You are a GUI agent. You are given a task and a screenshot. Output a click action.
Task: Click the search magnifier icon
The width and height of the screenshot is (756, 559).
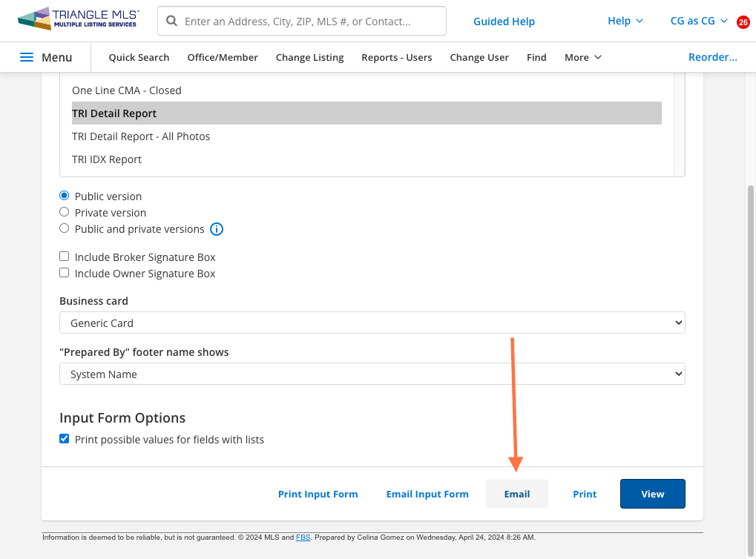click(x=171, y=21)
